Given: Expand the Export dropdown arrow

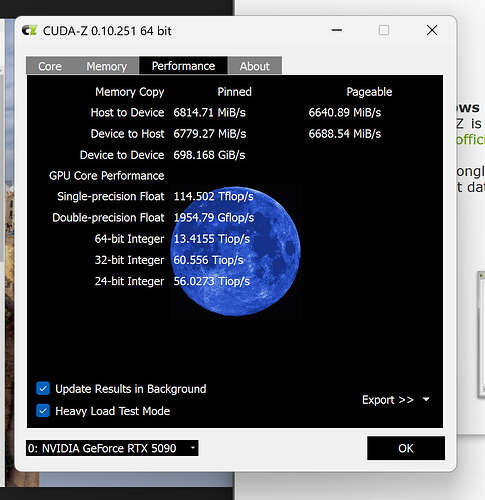Looking at the screenshot, I should tap(426, 399).
